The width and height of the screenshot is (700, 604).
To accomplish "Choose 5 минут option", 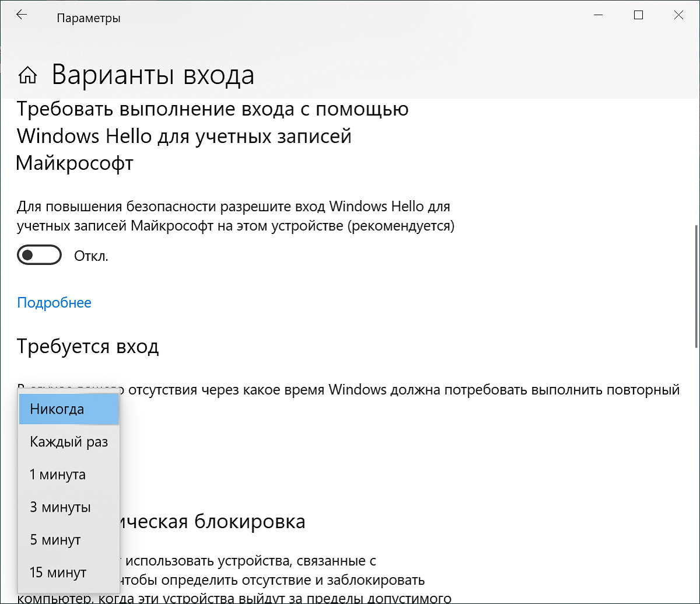I will click(x=69, y=540).
